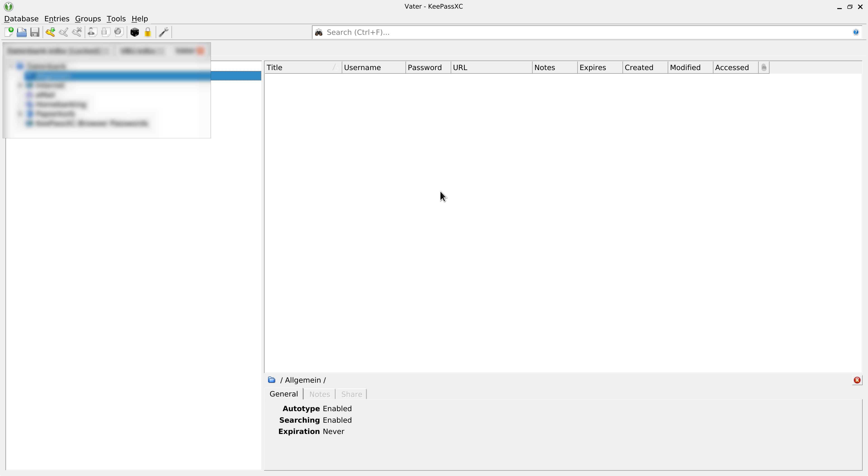Sort entries by the Username column
Image resolution: width=868 pixels, height=476 pixels.
pos(374,67)
